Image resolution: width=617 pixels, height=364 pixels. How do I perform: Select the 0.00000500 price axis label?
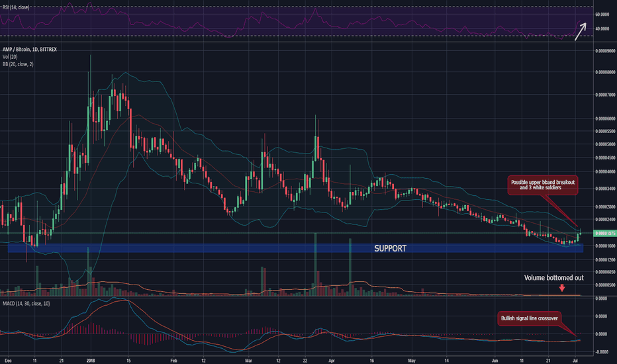pyautogui.click(x=606, y=285)
